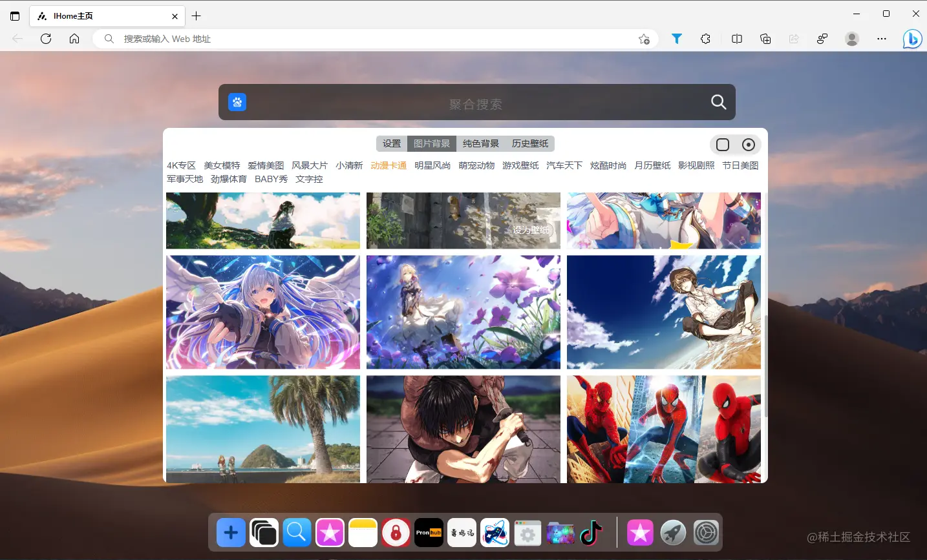Open the user profile avatar icon
The height and width of the screenshot is (560, 927).
pyautogui.click(x=852, y=39)
